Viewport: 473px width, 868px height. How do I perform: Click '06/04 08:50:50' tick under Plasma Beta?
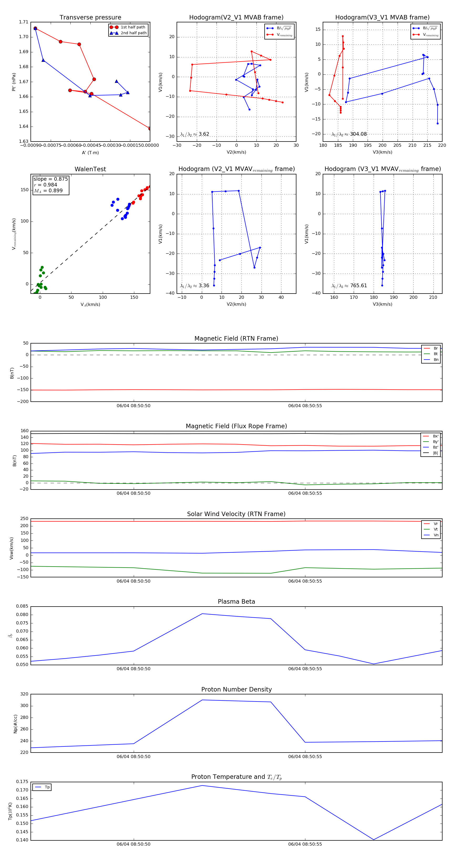[134, 669]
